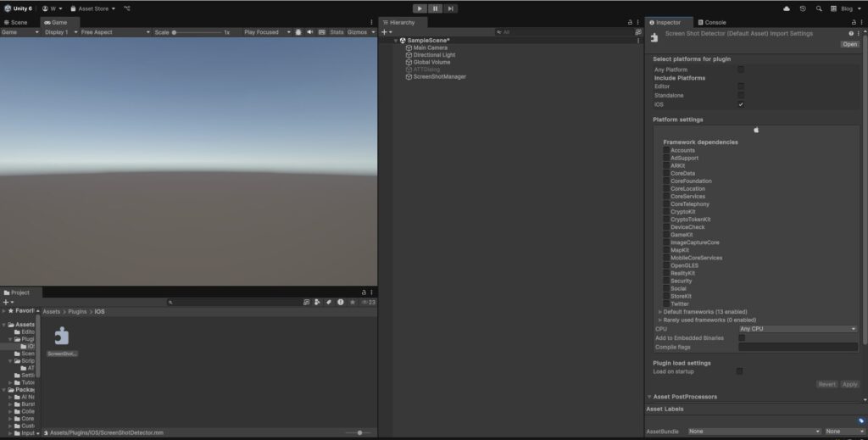This screenshot has width=868, height=440.
Task: Enable the ARKit framework dependency
Action: [666, 165]
